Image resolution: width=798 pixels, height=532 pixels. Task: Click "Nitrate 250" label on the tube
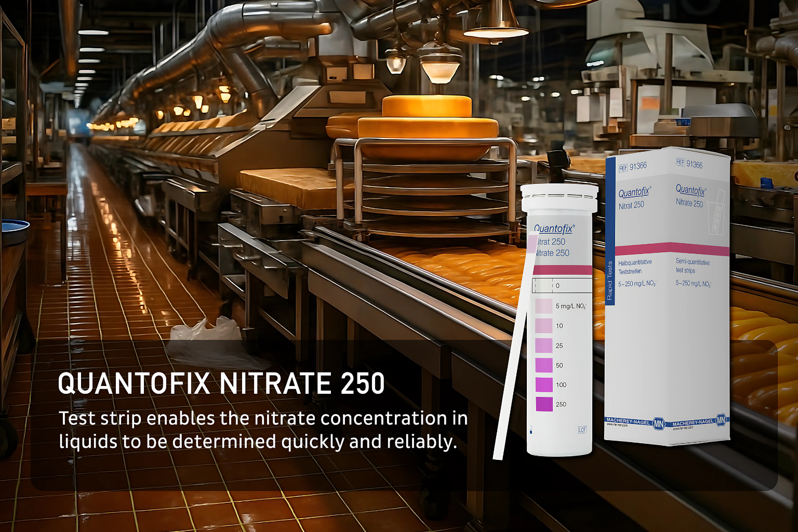pos(552,253)
